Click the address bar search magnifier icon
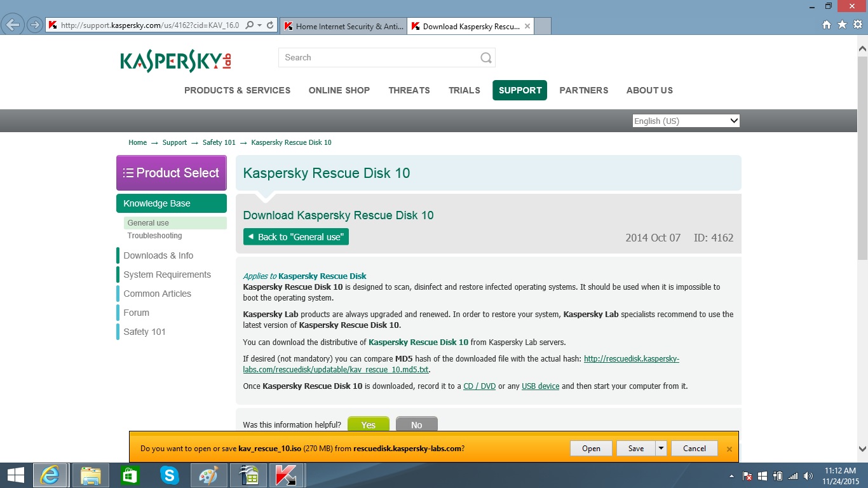Screen dimensions: 868x488 [x=249, y=25]
